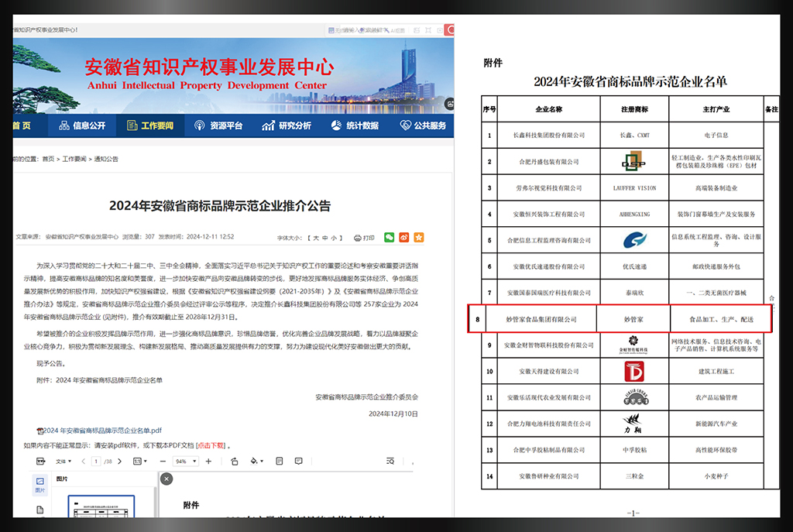Go to 工作要闻 in the breadcrumb path

(x=74, y=159)
